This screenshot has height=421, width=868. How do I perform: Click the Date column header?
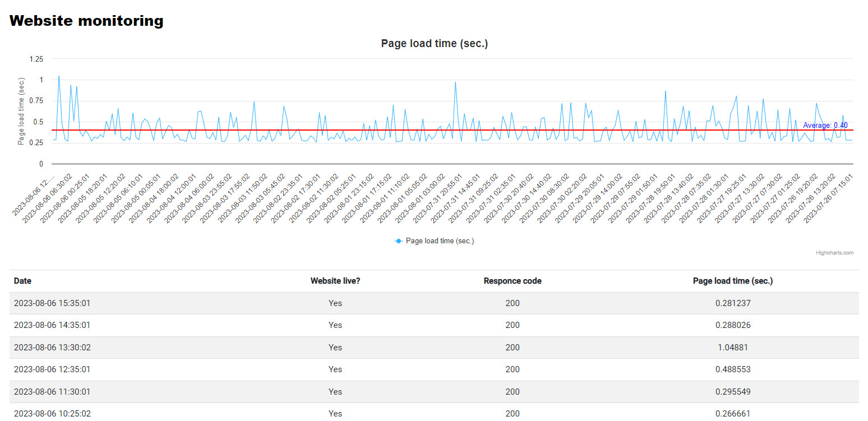(22, 281)
